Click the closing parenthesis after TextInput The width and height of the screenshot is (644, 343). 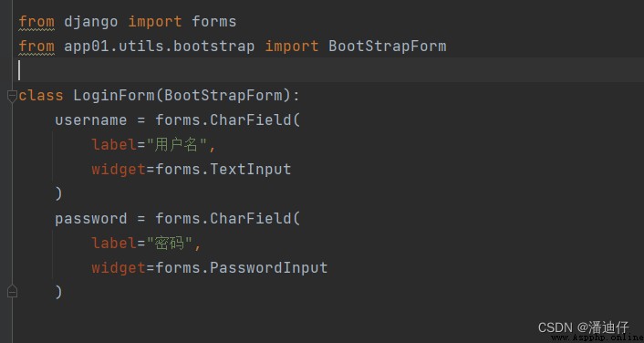click(58, 194)
